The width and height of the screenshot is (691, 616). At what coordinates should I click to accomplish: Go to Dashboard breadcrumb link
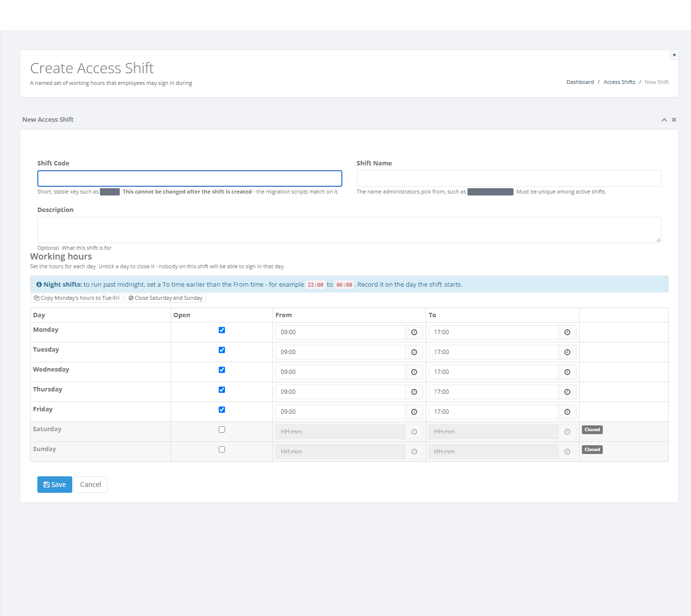tap(580, 82)
